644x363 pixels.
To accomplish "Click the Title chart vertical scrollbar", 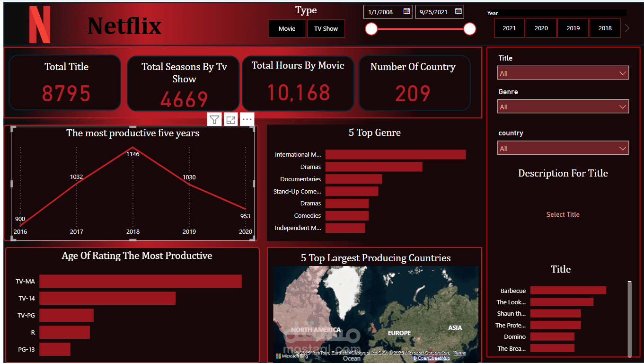I will coord(629,319).
